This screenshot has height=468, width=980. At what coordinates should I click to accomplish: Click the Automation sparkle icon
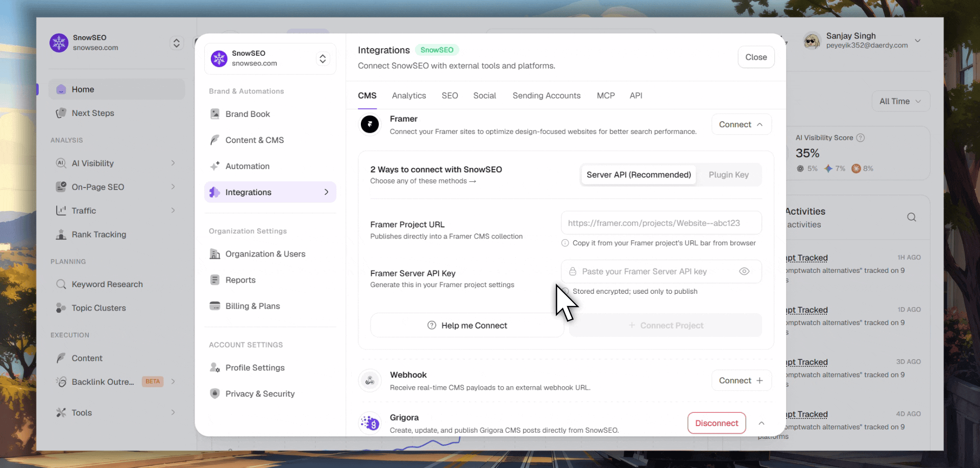pos(215,166)
